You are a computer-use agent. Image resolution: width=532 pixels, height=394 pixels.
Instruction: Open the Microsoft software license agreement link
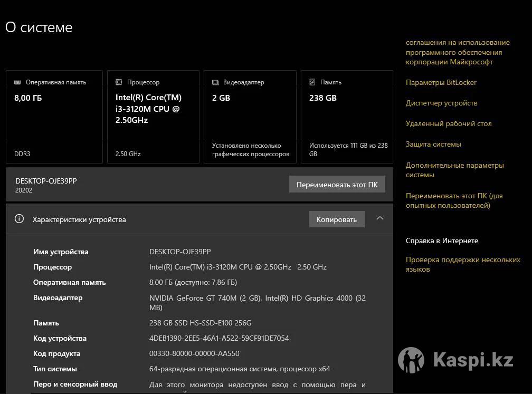pyautogui.click(x=457, y=52)
